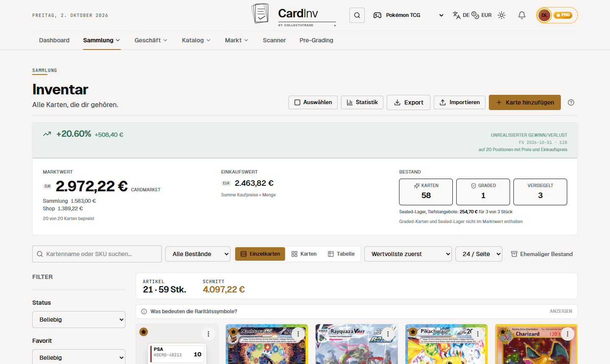Switch to Tabelle view
610x364 pixels.
(341, 254)
